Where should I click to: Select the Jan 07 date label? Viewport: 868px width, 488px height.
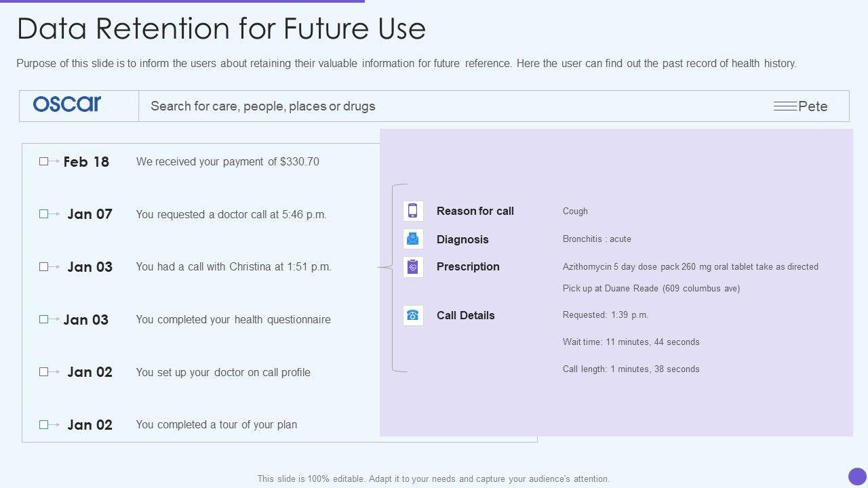tap(90, 214)
